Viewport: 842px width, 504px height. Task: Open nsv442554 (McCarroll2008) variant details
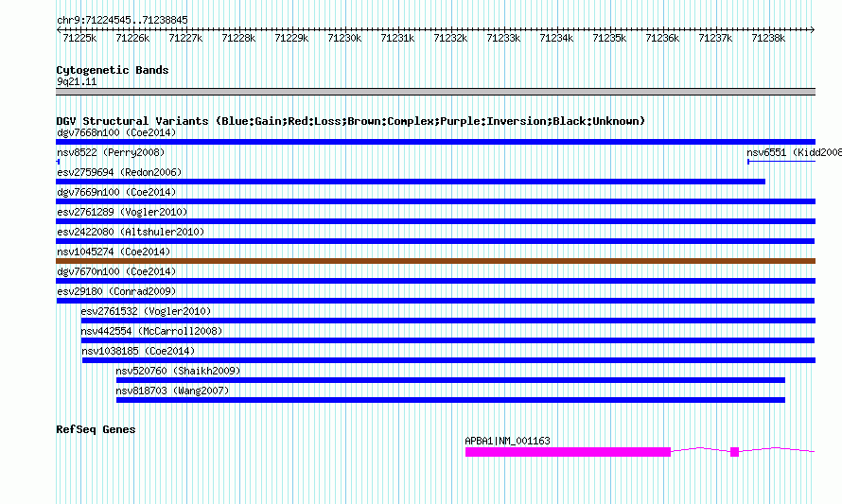click(x=447, y=340)
